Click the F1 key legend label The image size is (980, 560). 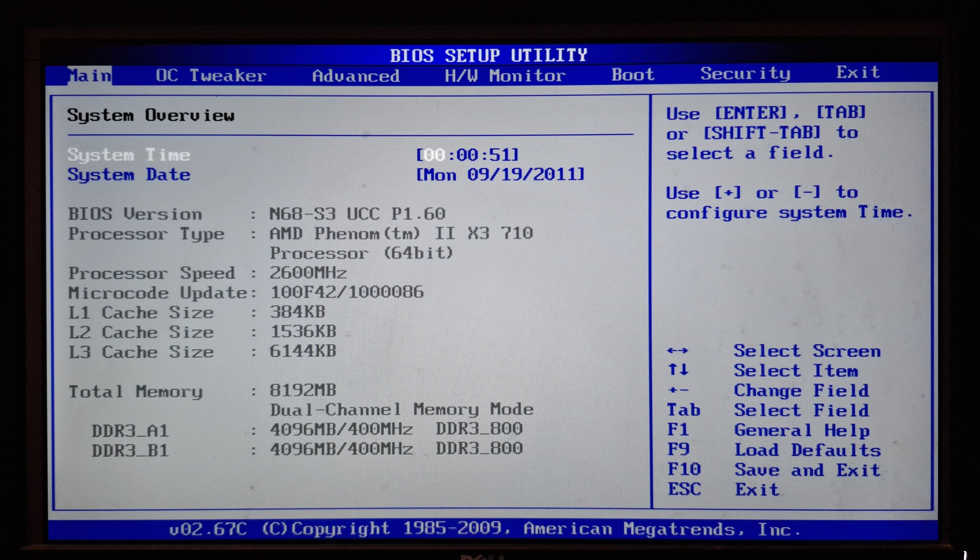(x=678, y=429)
